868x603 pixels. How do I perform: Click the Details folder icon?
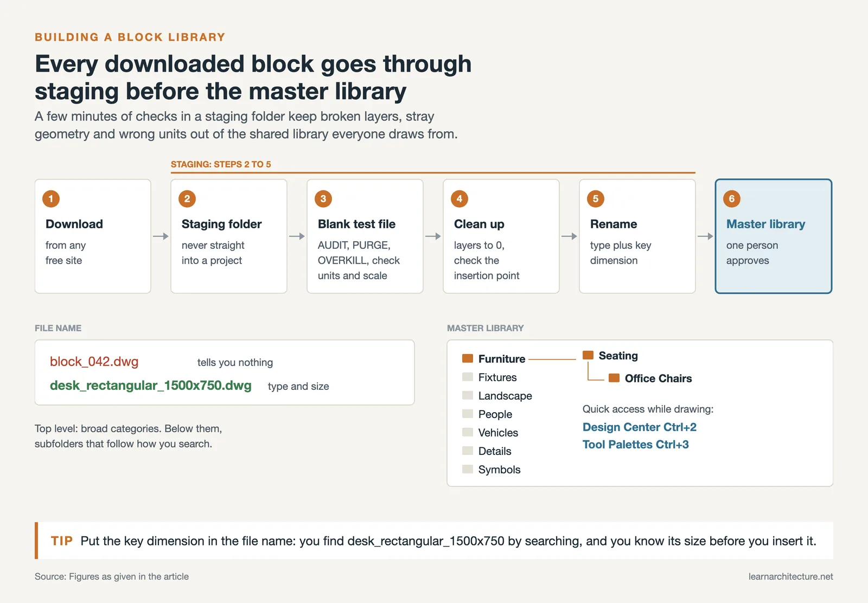468,451
